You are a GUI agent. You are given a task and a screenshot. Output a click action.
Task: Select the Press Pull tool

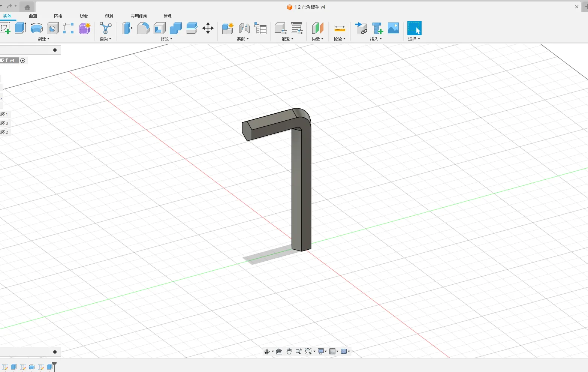click(127, 28)
